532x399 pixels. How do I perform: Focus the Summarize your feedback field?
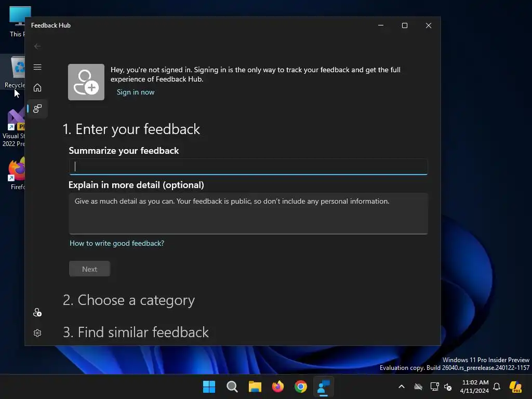248,167
